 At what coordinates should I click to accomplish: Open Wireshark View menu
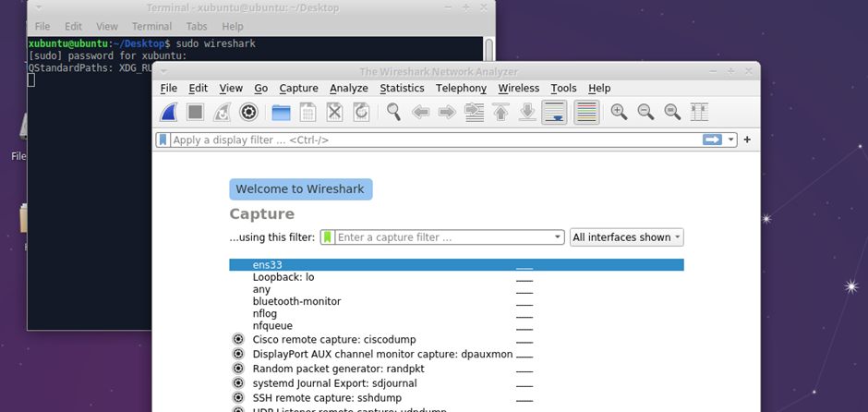point(231,88)
